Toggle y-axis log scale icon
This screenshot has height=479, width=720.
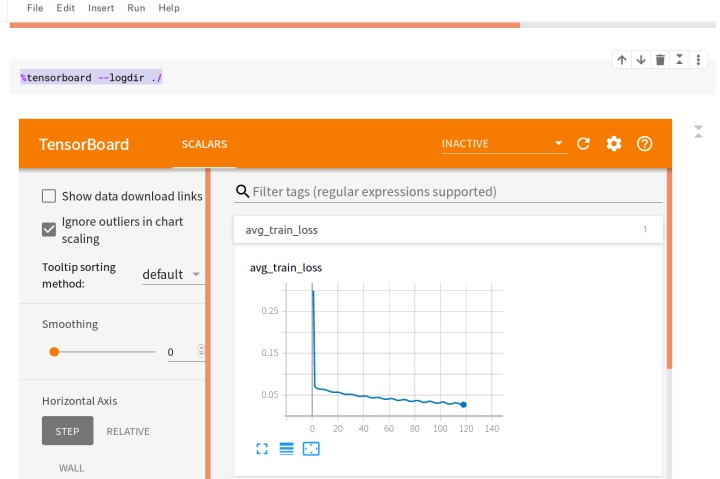click(x=287, y=449)
